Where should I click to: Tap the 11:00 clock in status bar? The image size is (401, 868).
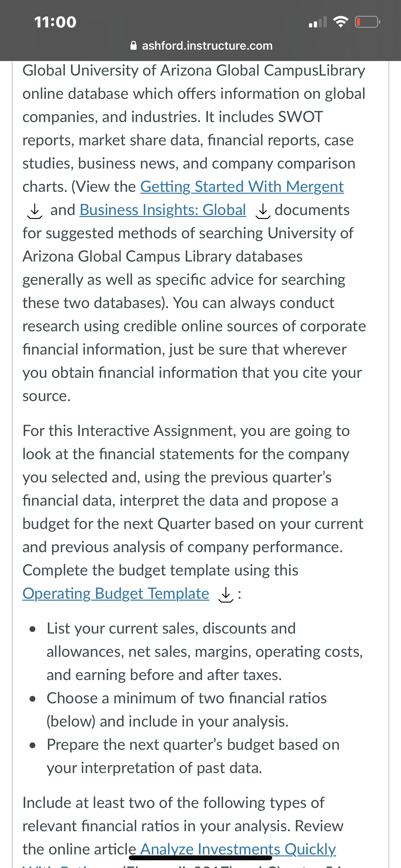pos(56,22)
